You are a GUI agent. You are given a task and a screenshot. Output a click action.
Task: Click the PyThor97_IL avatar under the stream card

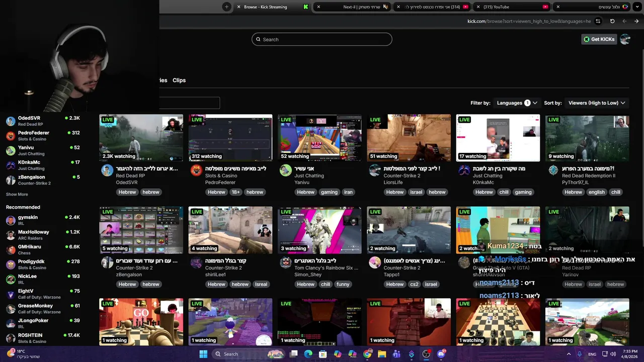[x=553, y=170]
